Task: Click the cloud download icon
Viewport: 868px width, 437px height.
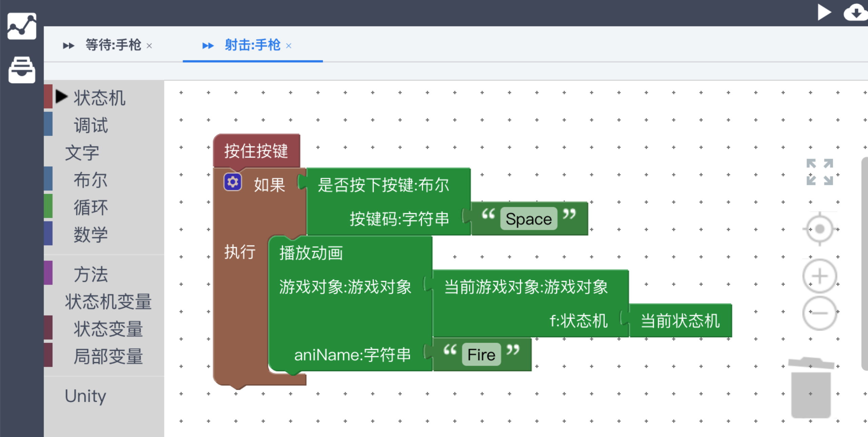Action: 856,13
